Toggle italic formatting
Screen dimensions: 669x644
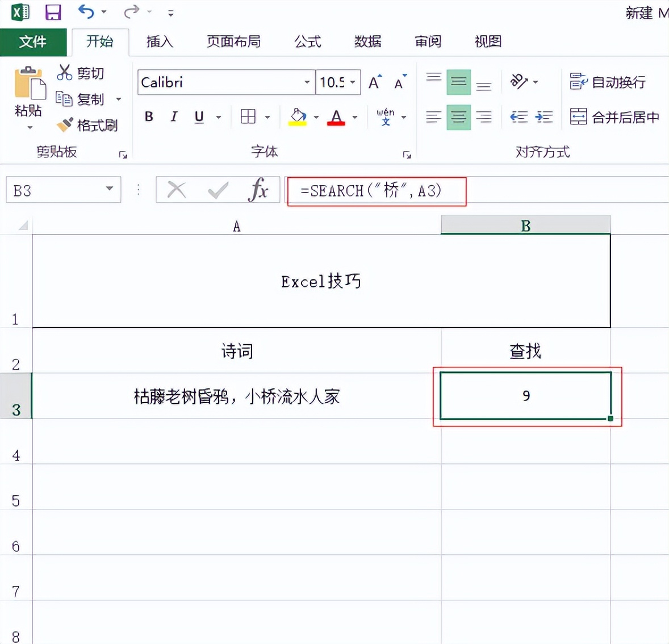tap(173, 116)
